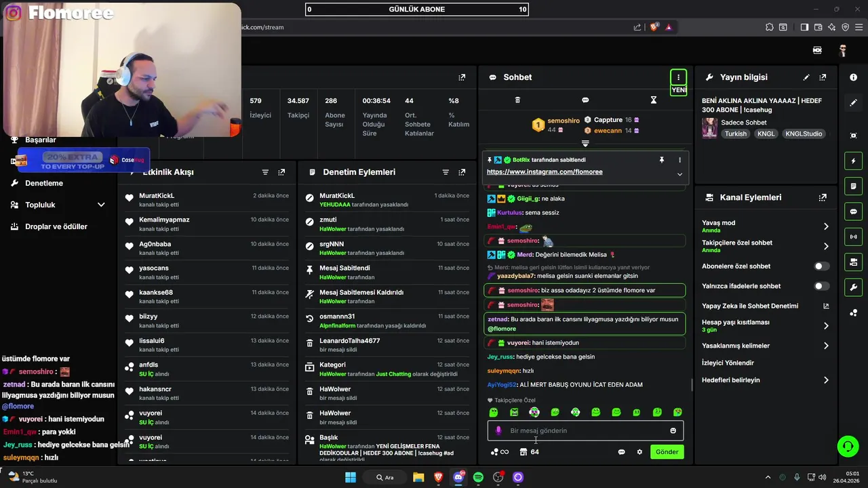
Task: Open Hedefleri belirleyin settings
Action: (766, 380)
